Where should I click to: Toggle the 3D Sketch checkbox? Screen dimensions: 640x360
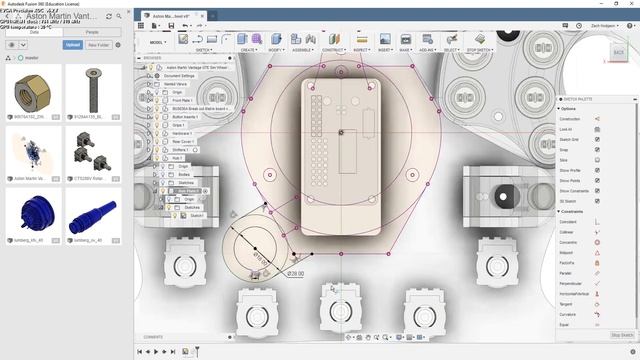coord(597,201)
